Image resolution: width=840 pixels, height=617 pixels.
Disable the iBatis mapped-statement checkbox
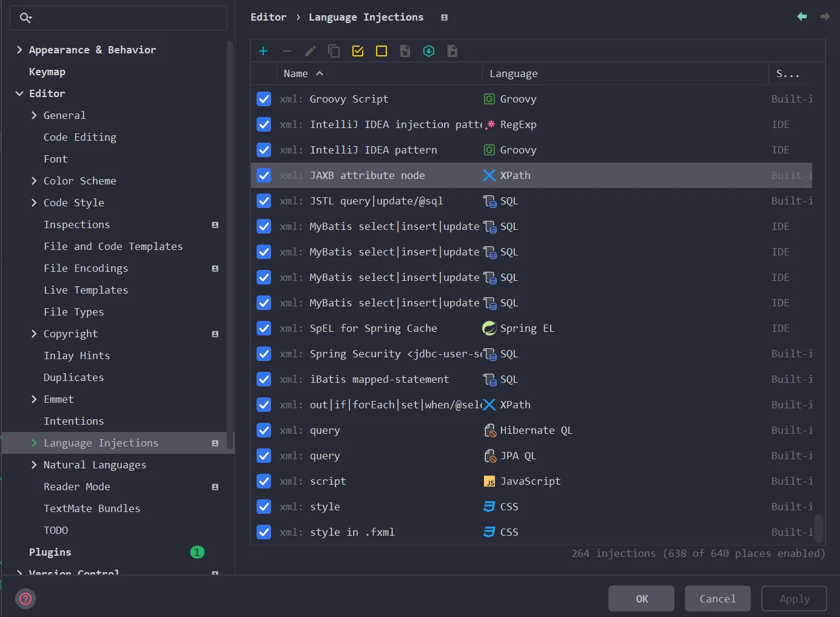point(264,379)
